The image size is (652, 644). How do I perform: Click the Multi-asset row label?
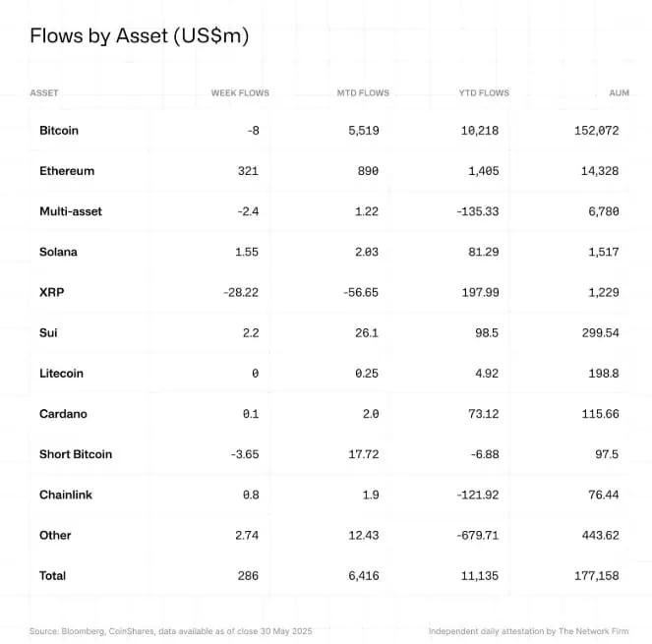71,211
